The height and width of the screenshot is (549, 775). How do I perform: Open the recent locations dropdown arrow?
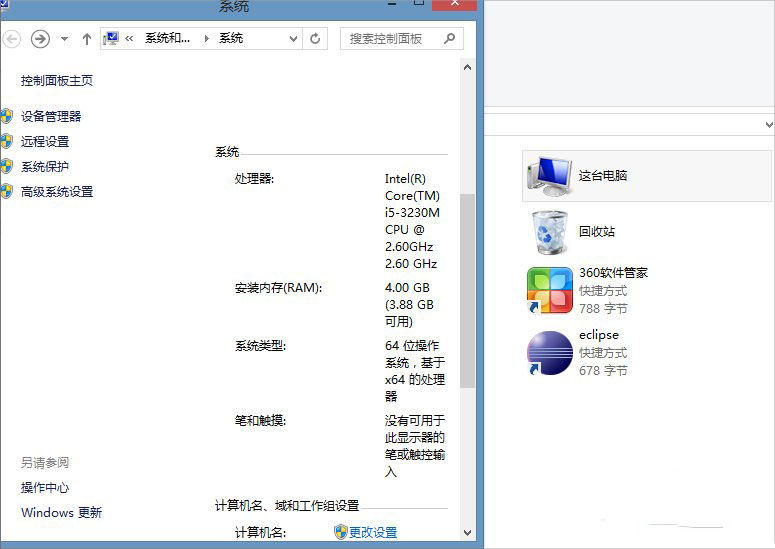tap(64, 39)
